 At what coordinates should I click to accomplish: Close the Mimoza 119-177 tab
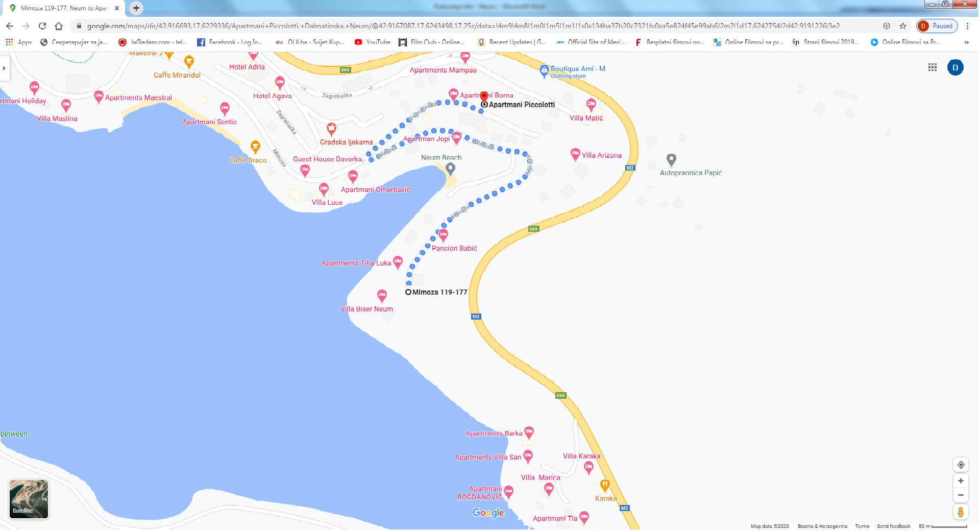tap(117, 8)
